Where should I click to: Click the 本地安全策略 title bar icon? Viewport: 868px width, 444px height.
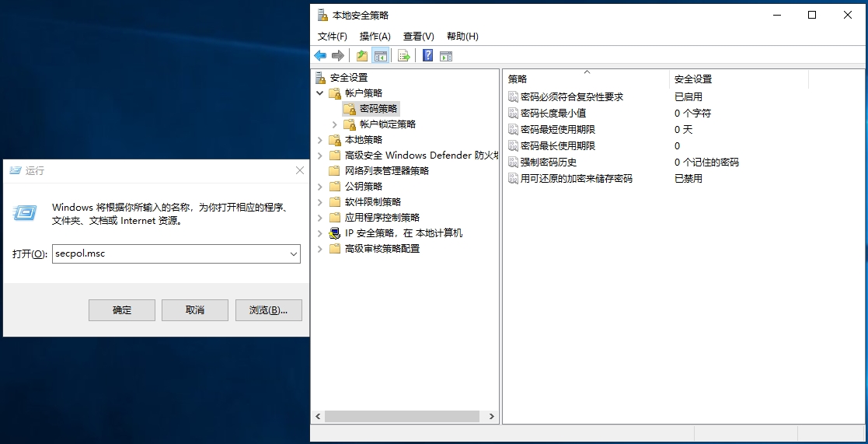(322, 15)
